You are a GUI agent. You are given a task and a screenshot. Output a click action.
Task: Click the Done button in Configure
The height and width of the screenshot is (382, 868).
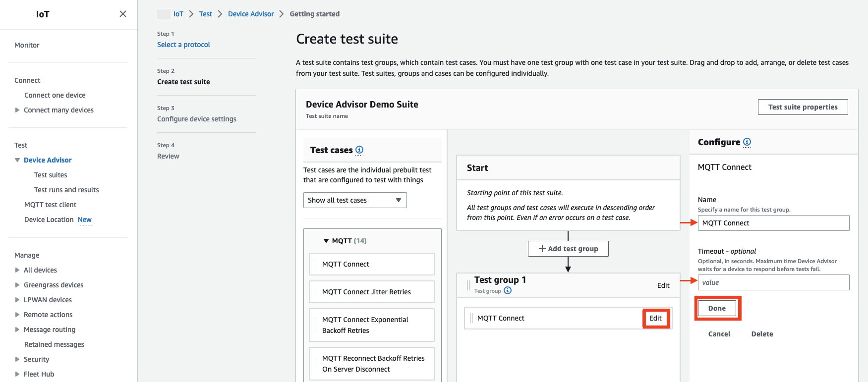pyautogui.click(x=717, y=308)
